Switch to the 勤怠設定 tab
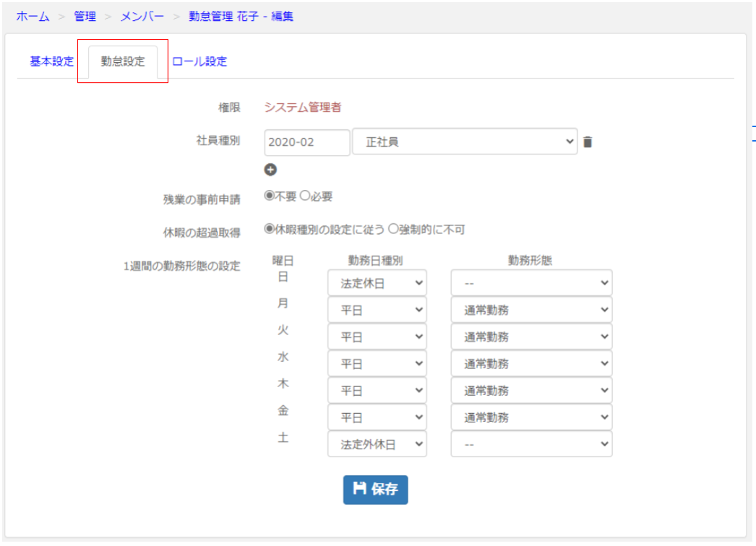The height and width of the screenshot is (546, 756). (x=122, y=61)
